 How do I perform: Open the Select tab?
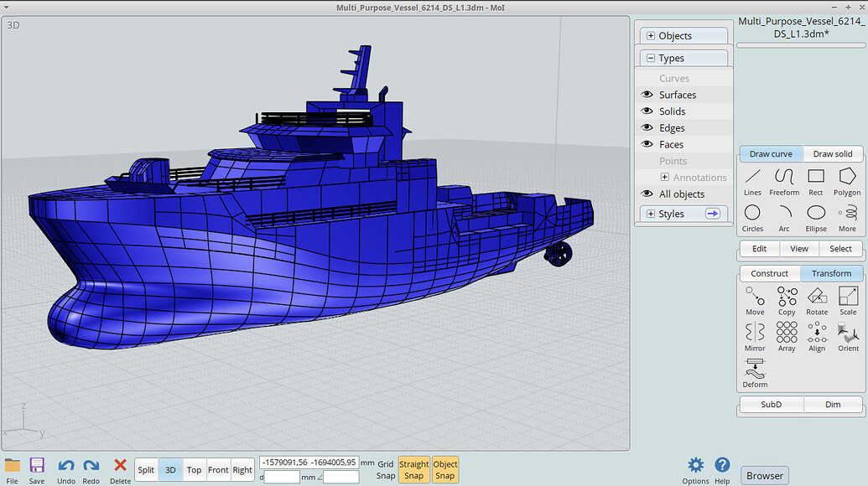pos(840,249)
